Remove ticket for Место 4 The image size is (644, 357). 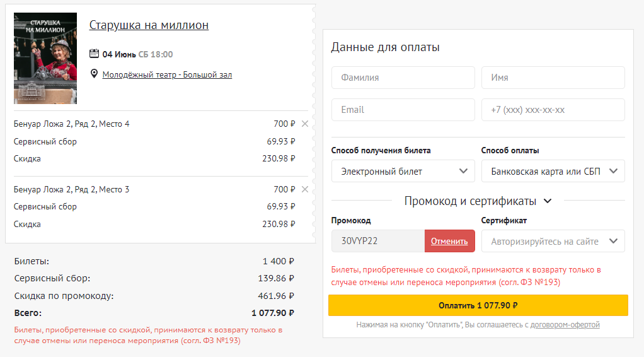click(x=305, y=124)
